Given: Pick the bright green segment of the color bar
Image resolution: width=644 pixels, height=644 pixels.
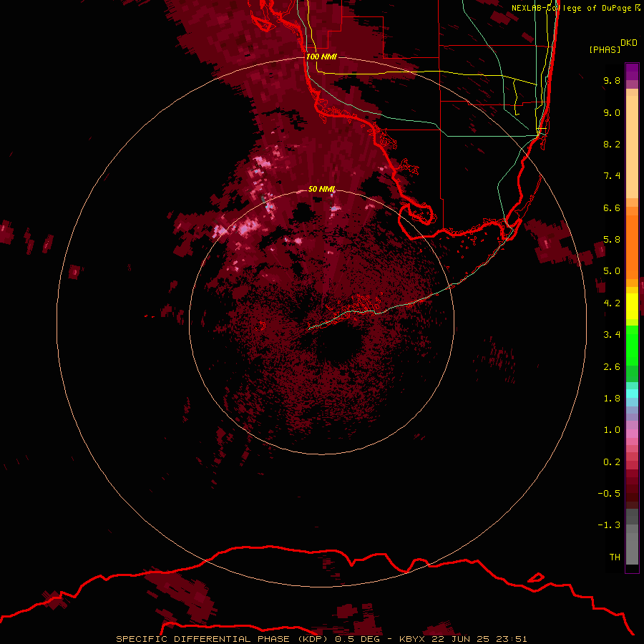Looking at the screenshot, I should pyautogui.click(x=632, y=345).
